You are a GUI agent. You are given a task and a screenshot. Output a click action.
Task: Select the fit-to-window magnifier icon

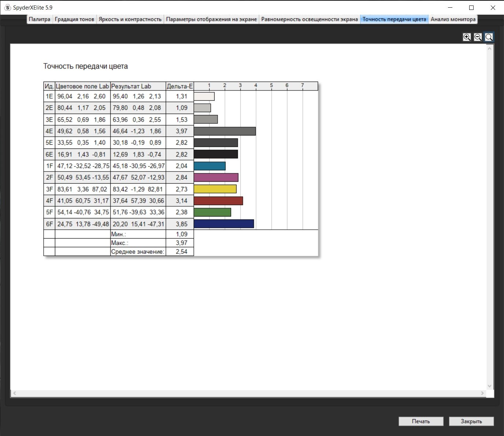[x=489, y=37]
